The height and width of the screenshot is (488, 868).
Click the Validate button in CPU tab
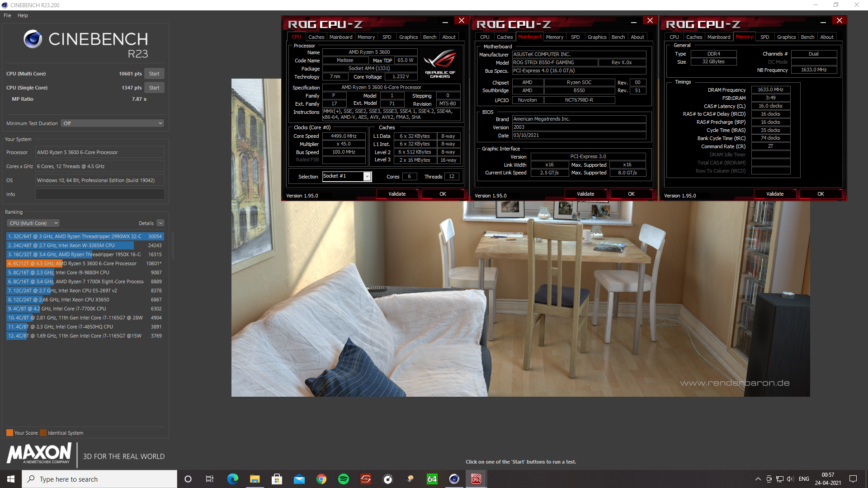(x=397, y=194)
